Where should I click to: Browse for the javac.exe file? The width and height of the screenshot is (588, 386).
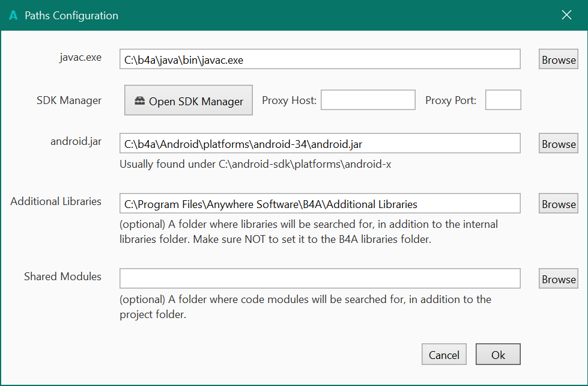point(559,60)
